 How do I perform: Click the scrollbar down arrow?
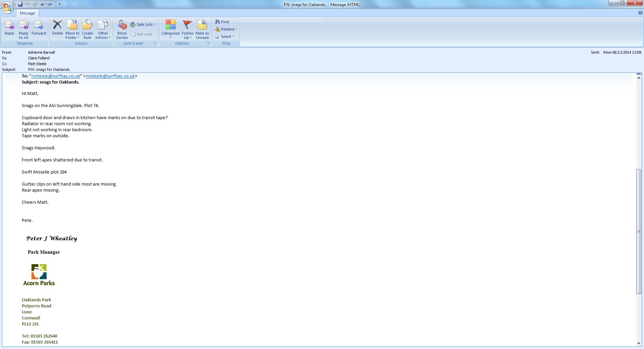639,343
